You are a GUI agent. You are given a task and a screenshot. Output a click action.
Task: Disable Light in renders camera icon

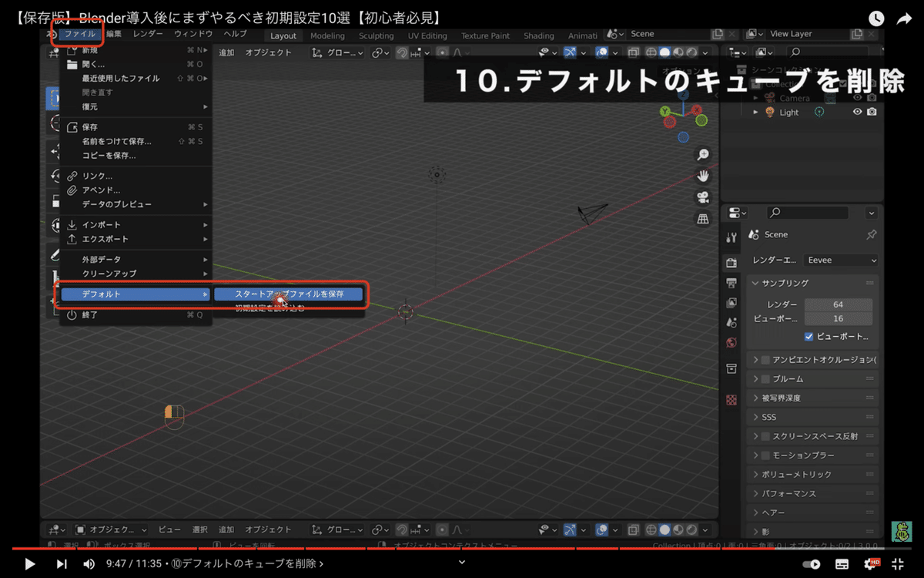872,112
